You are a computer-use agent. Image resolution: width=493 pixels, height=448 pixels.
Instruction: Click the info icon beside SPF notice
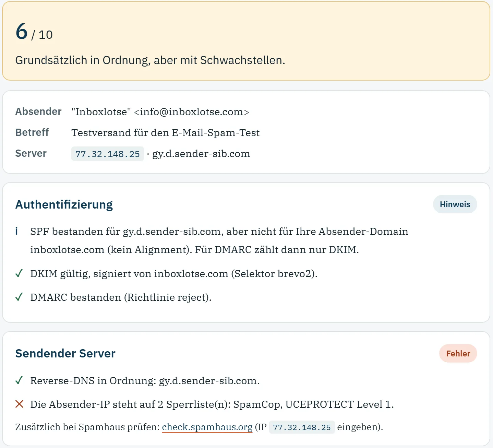pyautogui.click(x=16, y=232)
